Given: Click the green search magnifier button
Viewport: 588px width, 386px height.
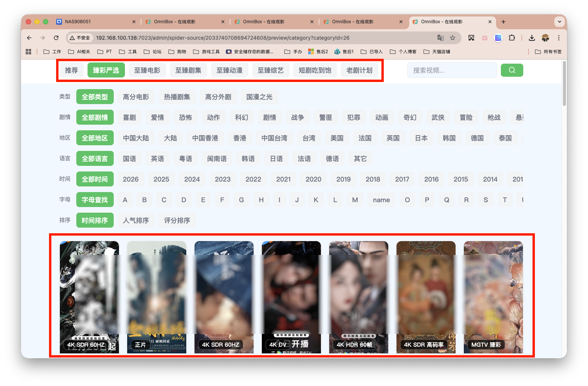Looking at the screenshot, I should click(512, 70).
